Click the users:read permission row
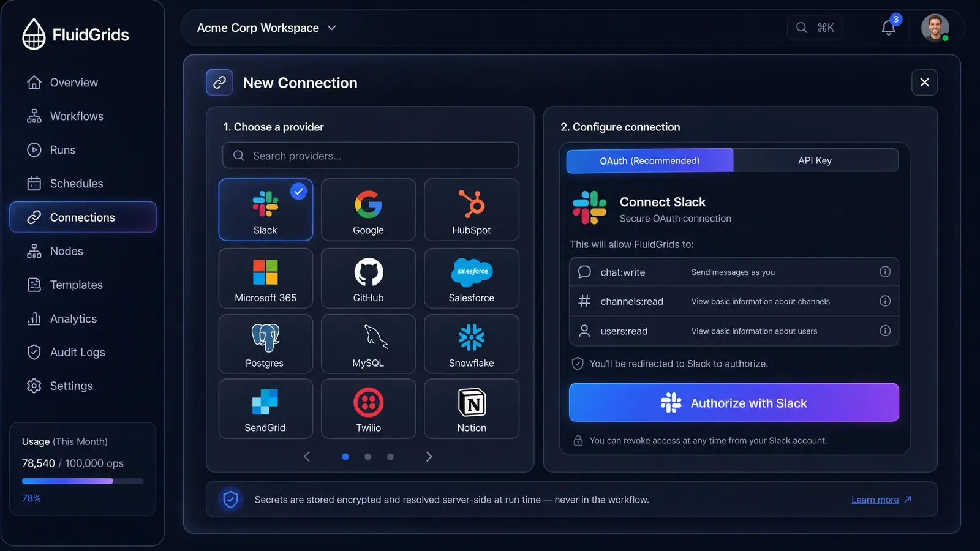Viewport: 980px width, 551px height. 734,331
